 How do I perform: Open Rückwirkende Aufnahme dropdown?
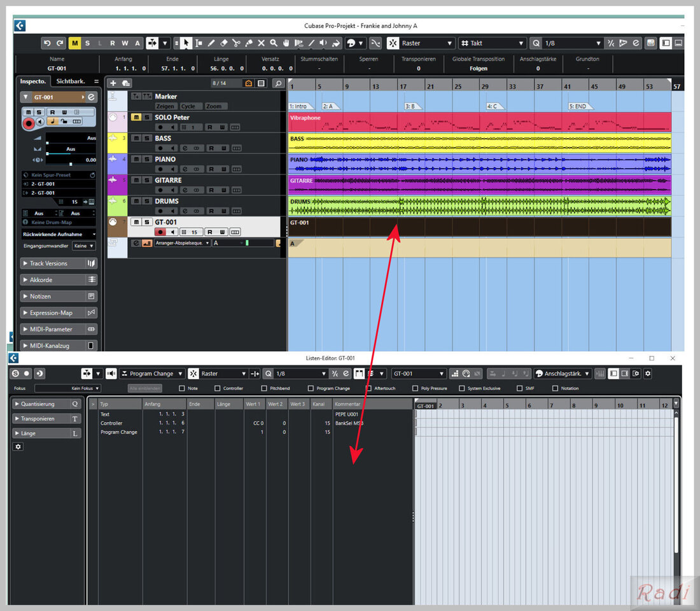click(59, 234)
